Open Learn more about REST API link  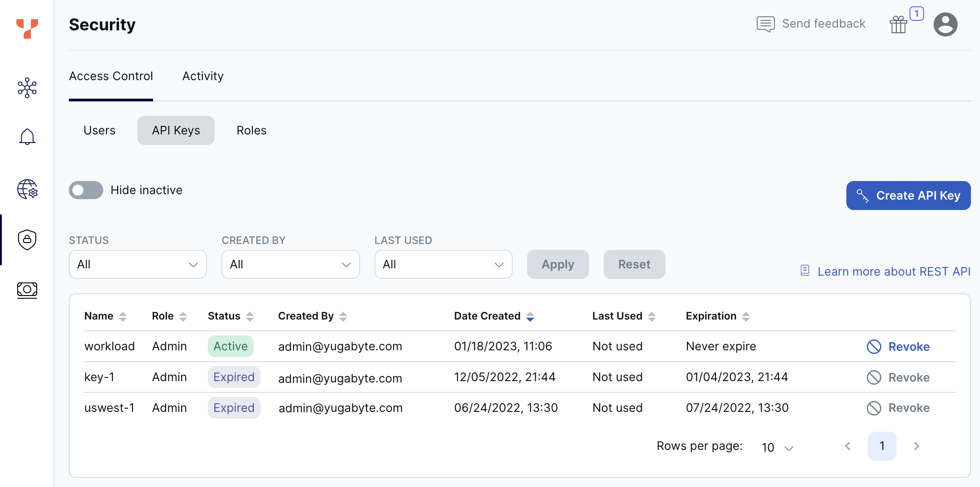tap(894, 272)
